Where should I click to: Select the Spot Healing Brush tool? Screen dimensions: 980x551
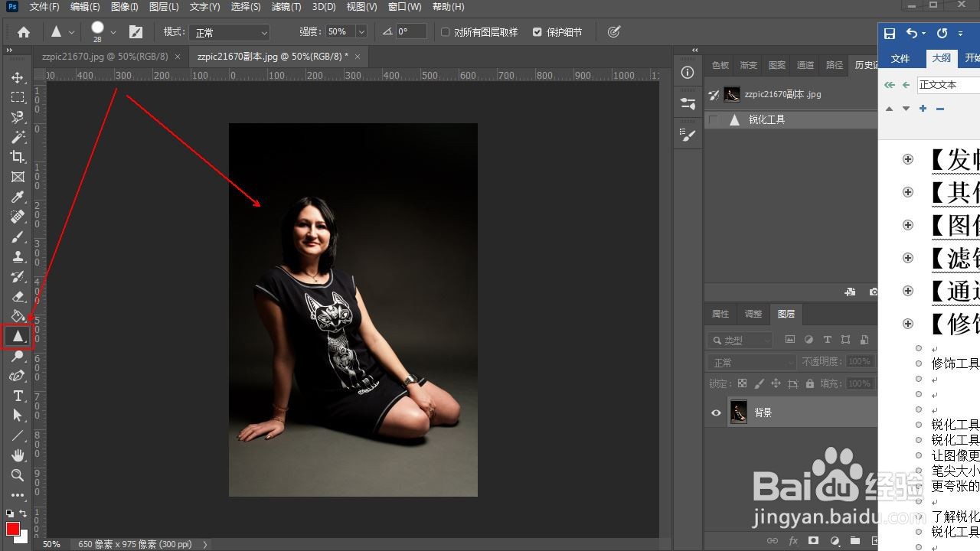(18, 217)
